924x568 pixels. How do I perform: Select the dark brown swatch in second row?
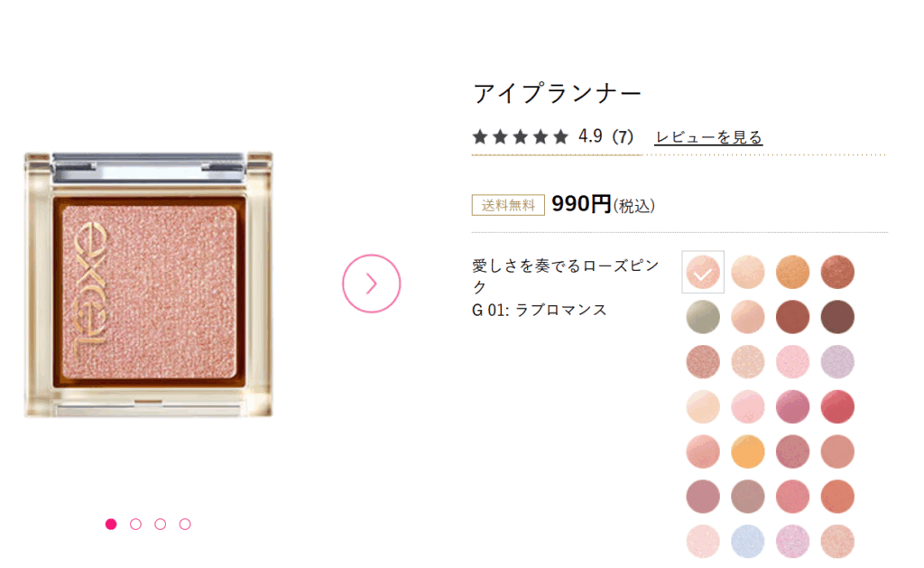(x=837, y=317)
